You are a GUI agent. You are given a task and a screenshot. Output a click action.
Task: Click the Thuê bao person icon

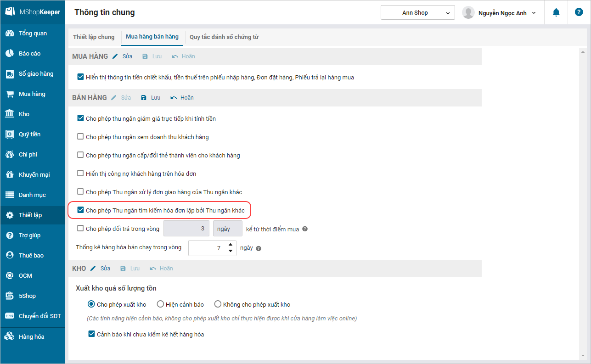10,256
